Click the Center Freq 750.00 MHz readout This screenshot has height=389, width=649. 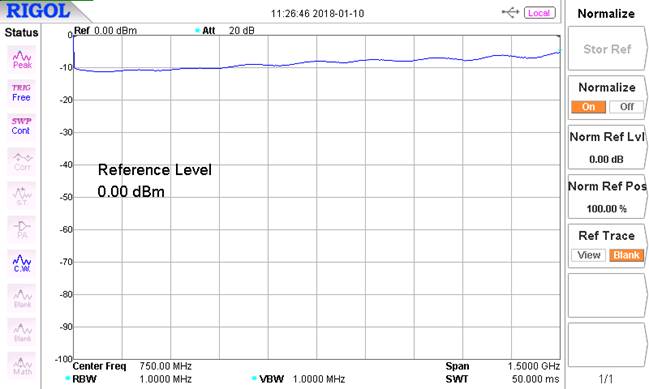(x=132, y=366)
